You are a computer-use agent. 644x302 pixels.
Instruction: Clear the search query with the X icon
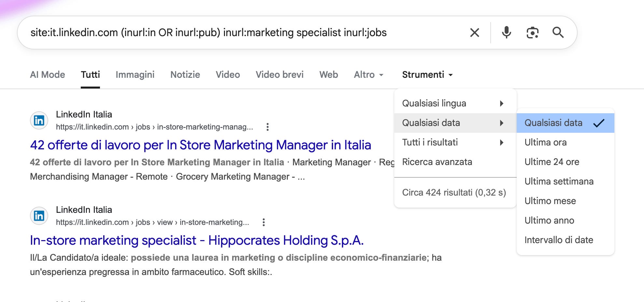coord(474,33)
